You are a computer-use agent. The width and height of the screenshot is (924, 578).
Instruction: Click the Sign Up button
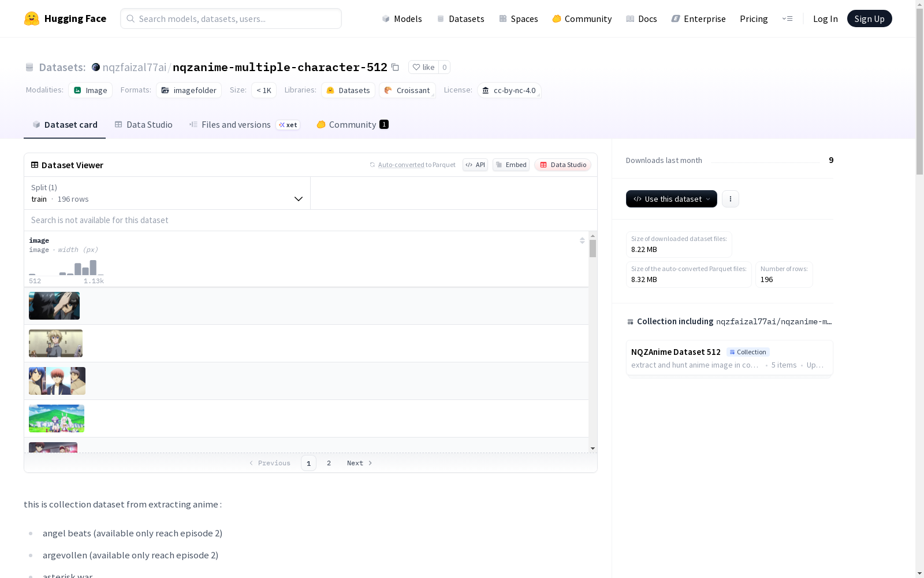pos(869,18)
